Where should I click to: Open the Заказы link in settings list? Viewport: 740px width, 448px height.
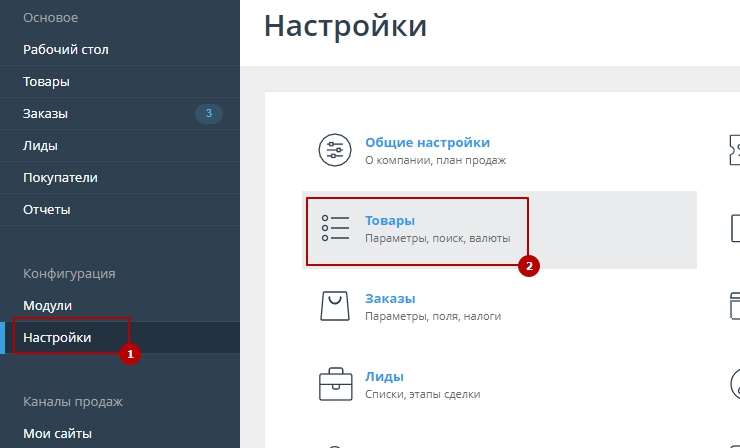coord(390,298)
